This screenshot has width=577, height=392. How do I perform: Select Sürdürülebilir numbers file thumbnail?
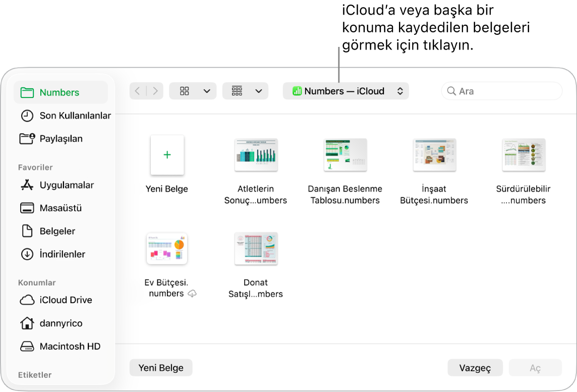pos(524,154)
